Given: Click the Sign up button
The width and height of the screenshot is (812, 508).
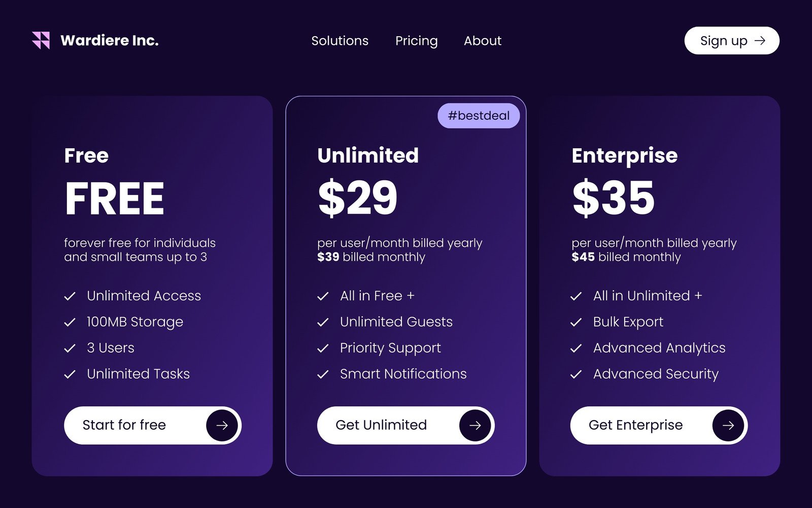Looking at the screenshot, I should pyautogui.click(x=732, y=41).
